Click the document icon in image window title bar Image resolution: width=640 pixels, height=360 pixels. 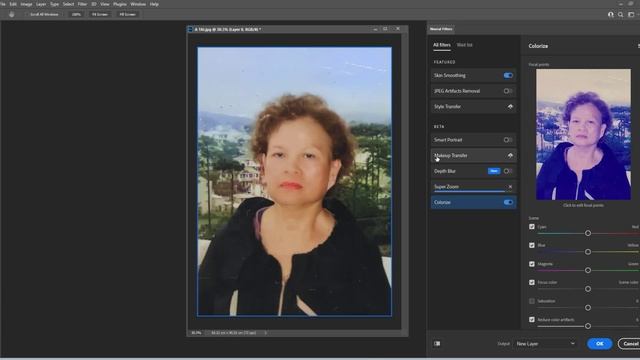click(190, 29)
